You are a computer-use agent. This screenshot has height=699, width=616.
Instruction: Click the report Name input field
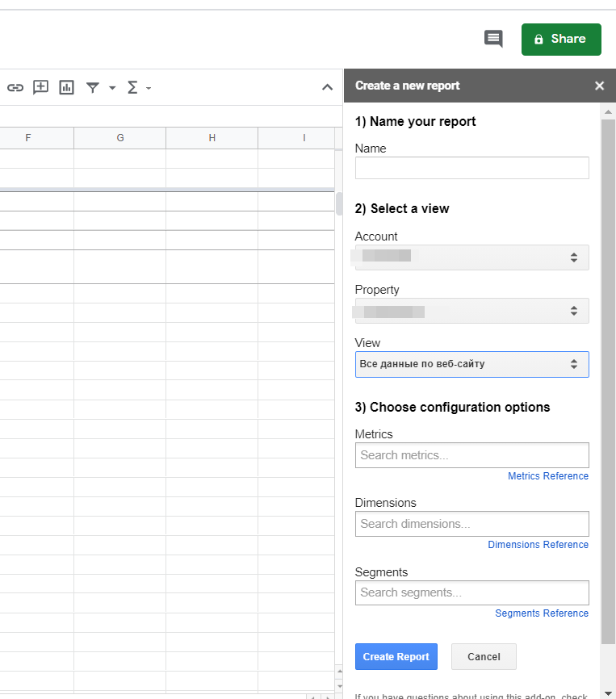pyautogui.click(x=472, y=168)
